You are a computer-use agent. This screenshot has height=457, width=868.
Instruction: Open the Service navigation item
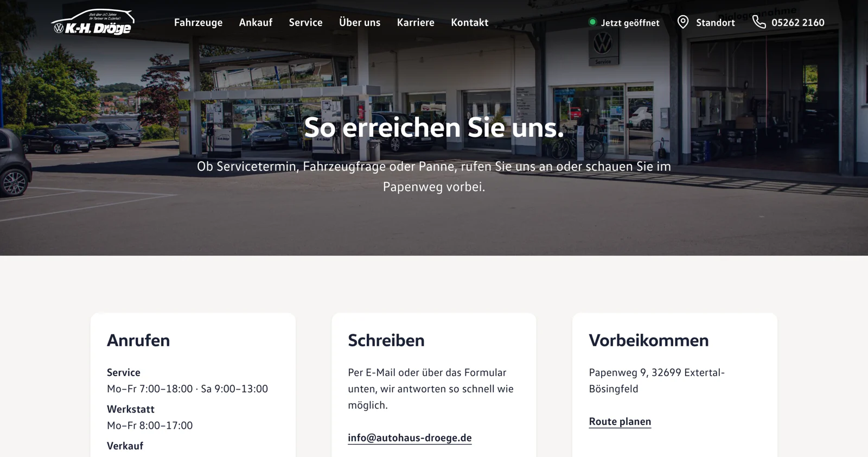pos(305,22)
